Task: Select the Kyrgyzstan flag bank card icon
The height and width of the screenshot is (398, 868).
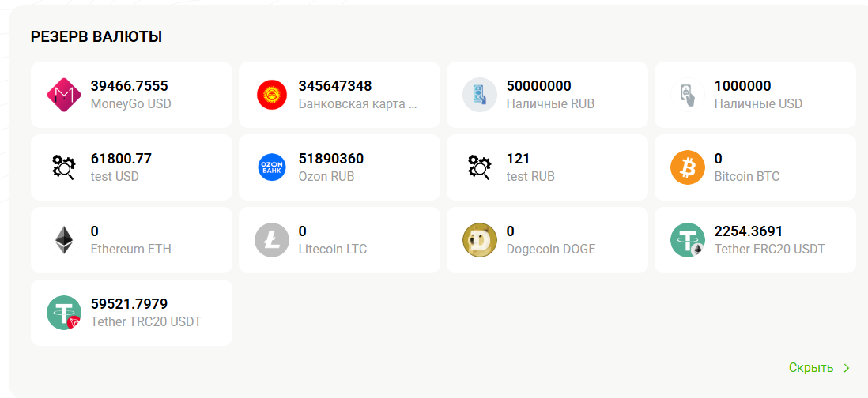Action: pyautogui.click(x=272, y=95)
